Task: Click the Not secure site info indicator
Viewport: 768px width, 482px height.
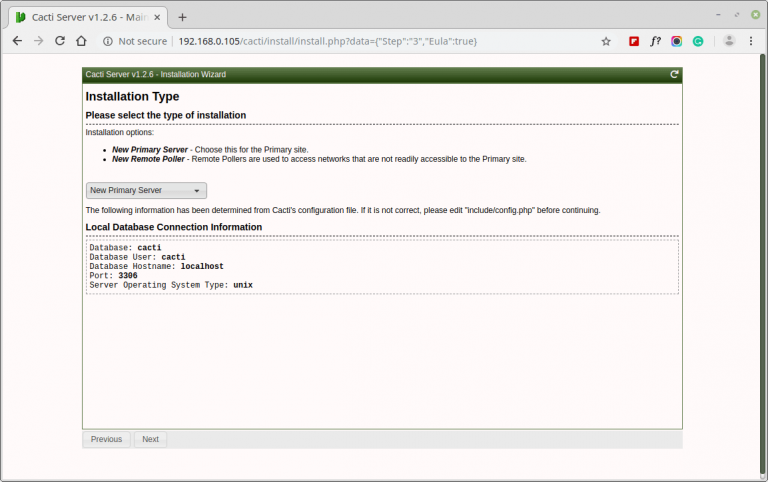Action: tap(133, 41)
